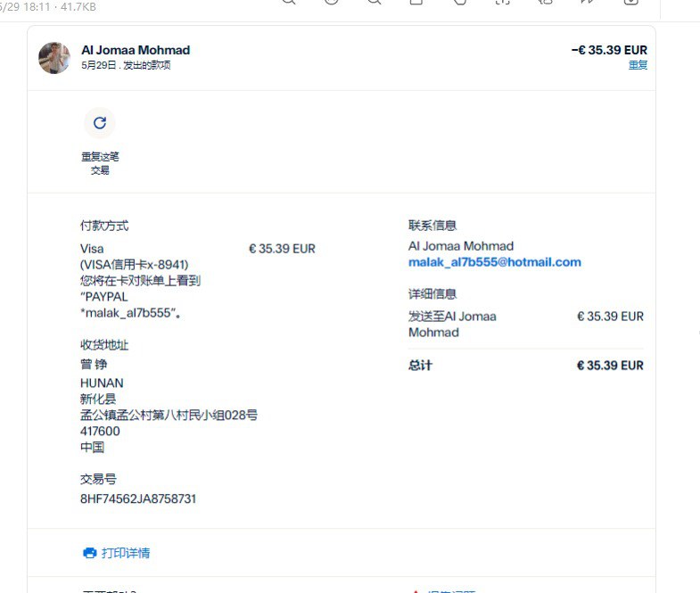This screenshot has height=593, width=700.
Task: Click the −€ 35.39 EUR header amount
Action: 609,50
